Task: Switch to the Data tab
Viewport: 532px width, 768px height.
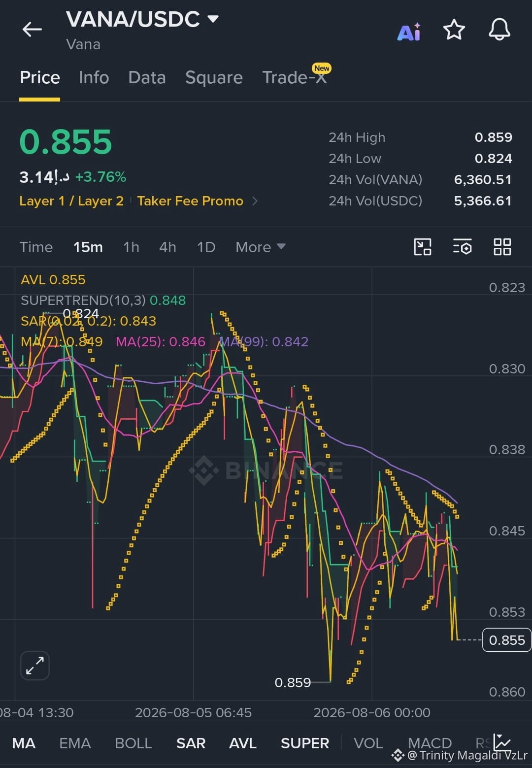Action: click(147, 78)
